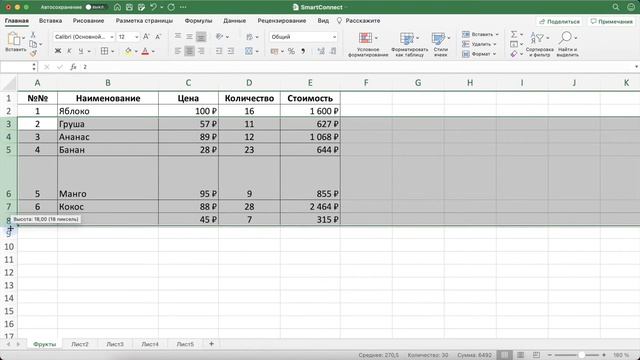Open the Удалить cells dropdown
This screenshot has height=360, width=640.
[479, 44]
